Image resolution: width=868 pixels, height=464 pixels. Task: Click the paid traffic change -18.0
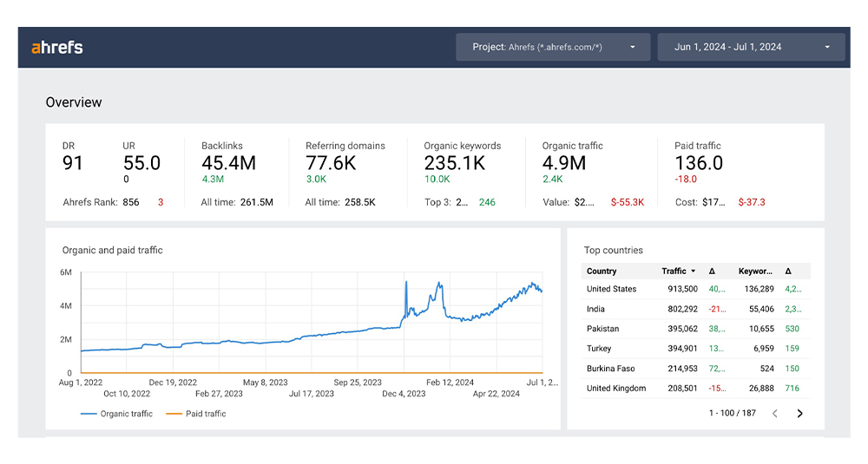pyautogui.click(x=686, y=180)
